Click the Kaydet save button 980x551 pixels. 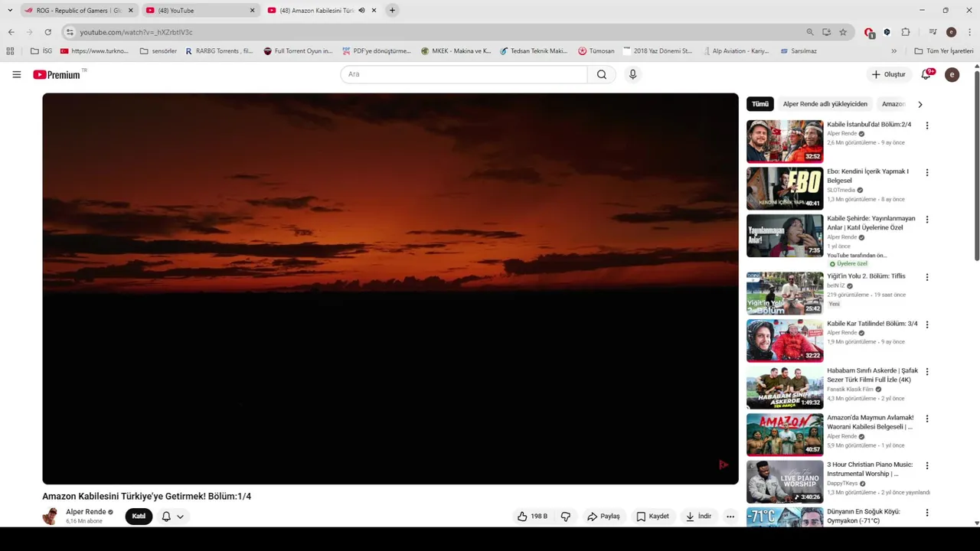coord(653,517)
